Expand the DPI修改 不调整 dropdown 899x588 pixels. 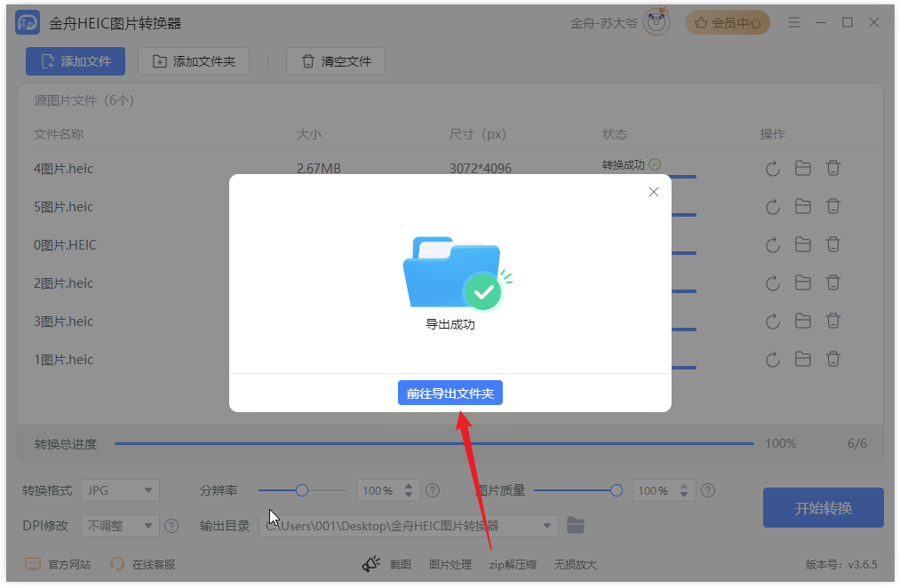point(121,526)
